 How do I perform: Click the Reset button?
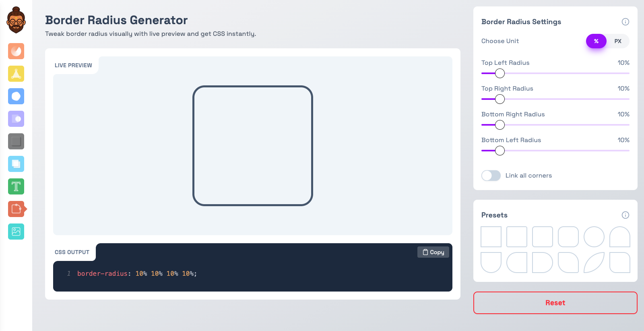click(x=555, y=303)
